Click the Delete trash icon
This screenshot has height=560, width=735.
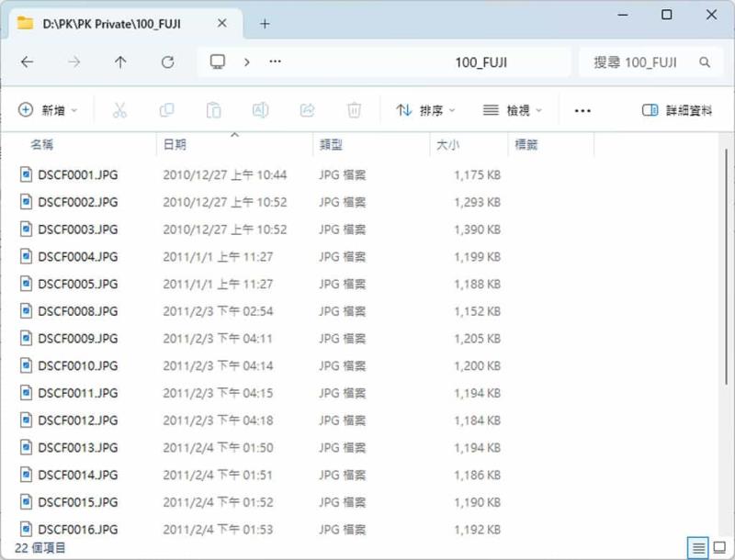pyautogui.click(x=354, y=110)
